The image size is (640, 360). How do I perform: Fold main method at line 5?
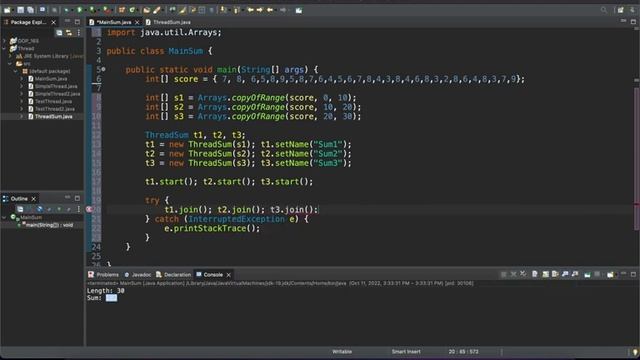coord(104,69)
